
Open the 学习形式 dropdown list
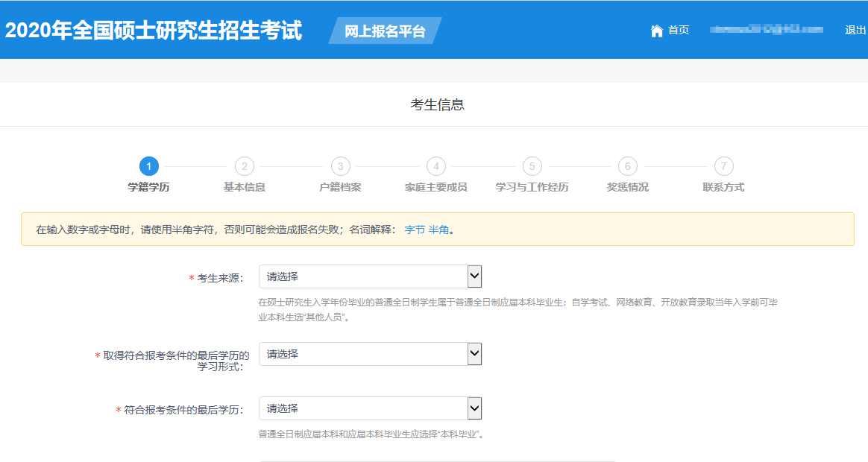(370, 354)
